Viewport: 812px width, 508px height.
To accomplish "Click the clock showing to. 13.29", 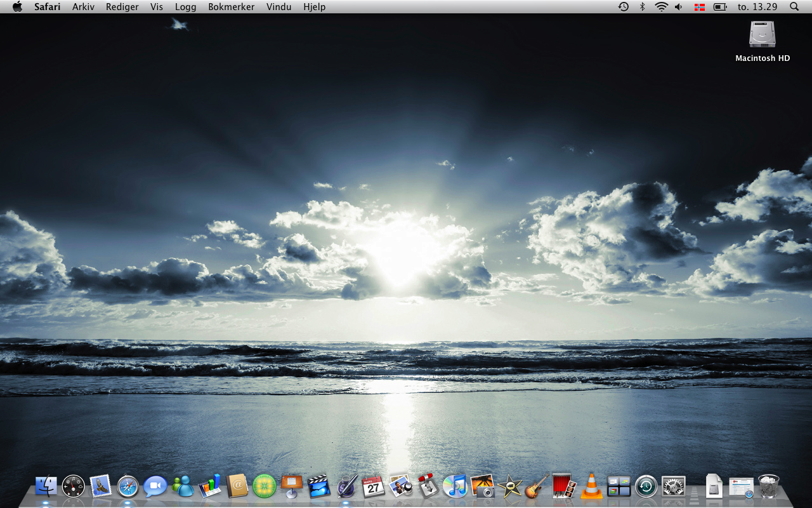I will [757, 6].
